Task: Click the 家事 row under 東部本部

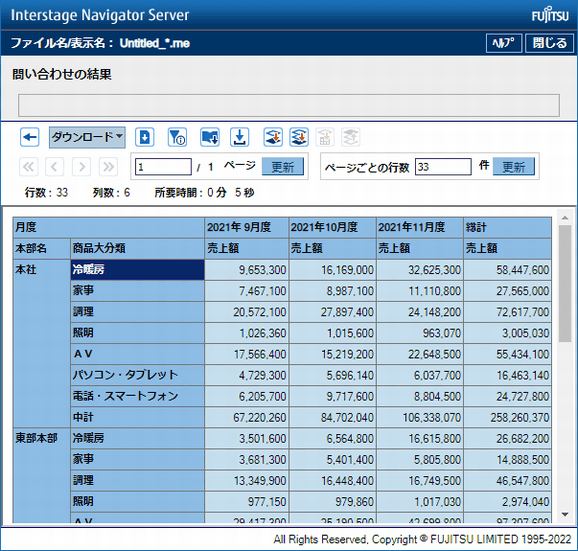Action: click(137, 459)
